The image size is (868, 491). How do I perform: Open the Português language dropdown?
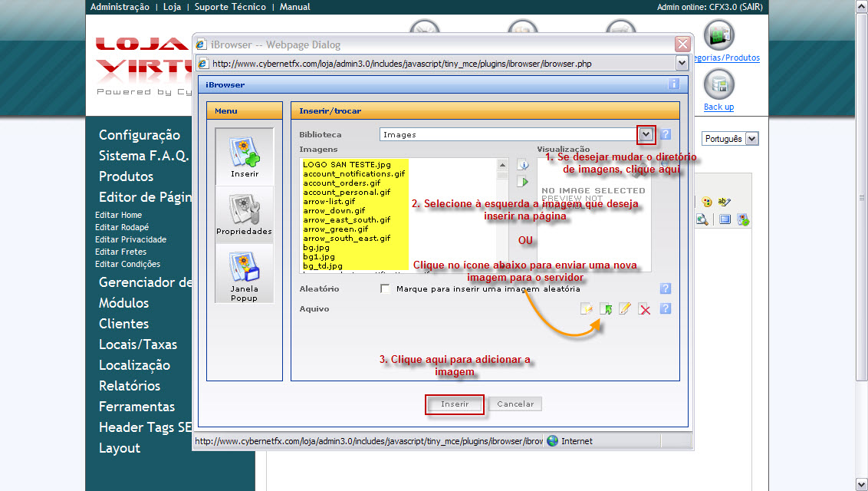pyautogui.click(x=751, y=139)
